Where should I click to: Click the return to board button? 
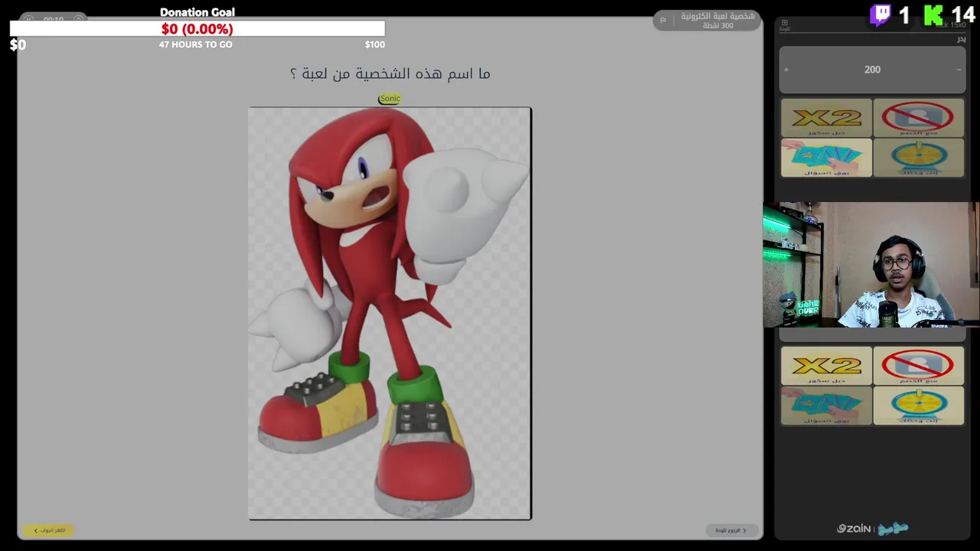[x=731, y=530]
